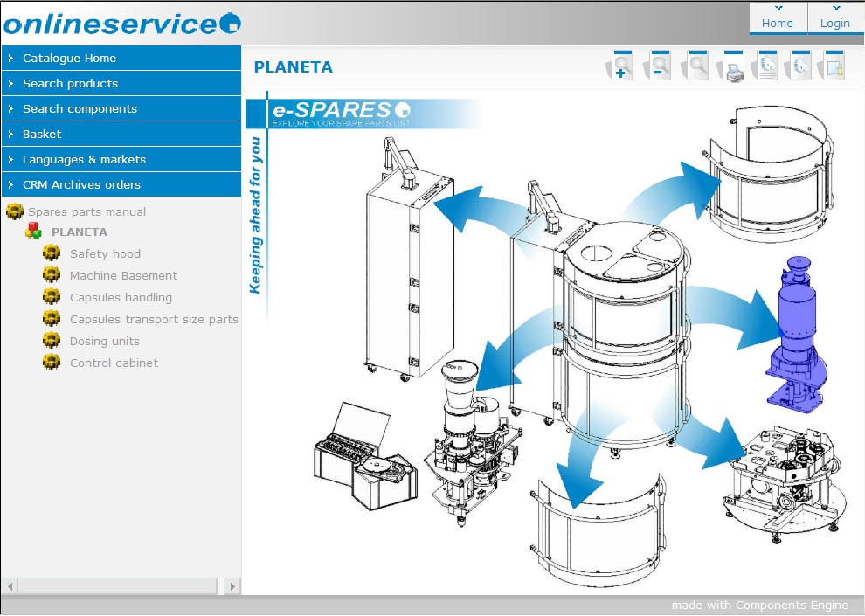Open the info document toolbar icon
Screen dimensions: 865x616
[x=833, y=66]
